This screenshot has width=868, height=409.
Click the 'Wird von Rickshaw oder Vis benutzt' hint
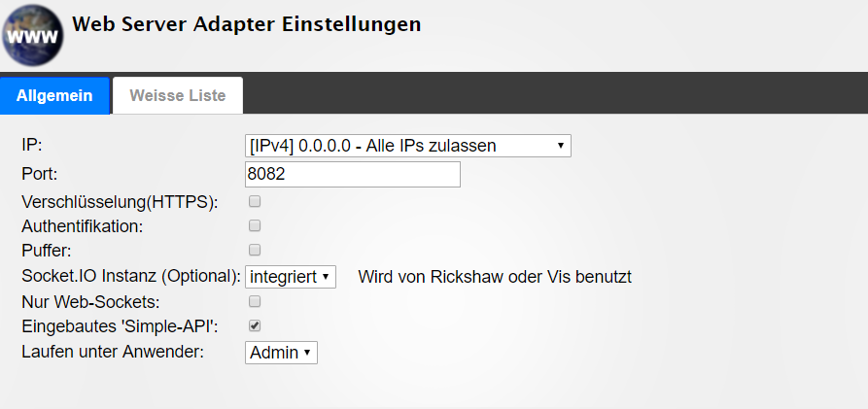tap(495, 277)
